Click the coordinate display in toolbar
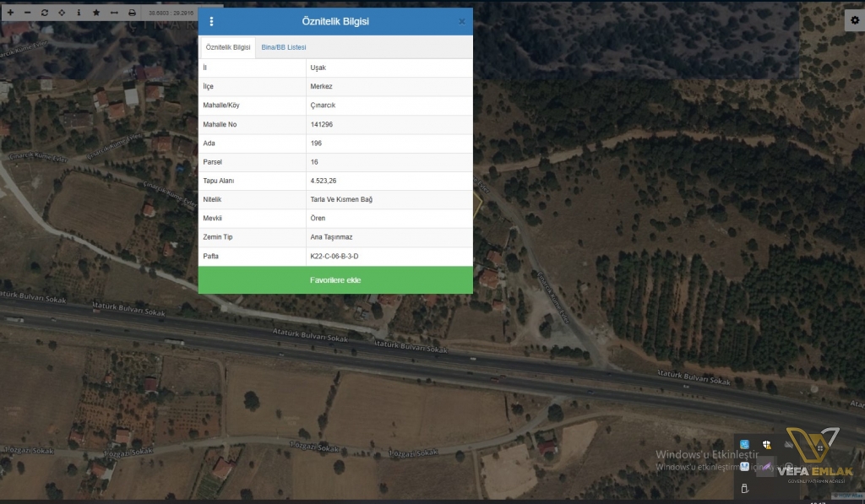The width and height of the screenshot is (865, 504). click(169, 13)
